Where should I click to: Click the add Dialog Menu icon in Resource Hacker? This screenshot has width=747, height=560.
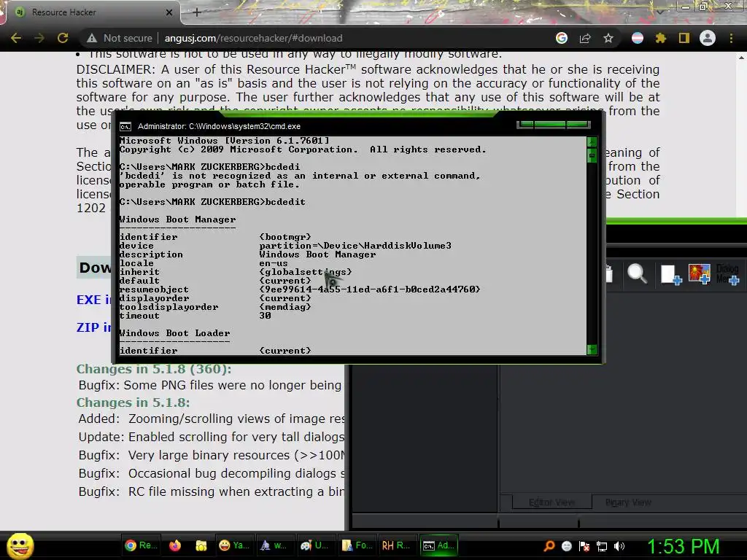click(x=727, y=274)
